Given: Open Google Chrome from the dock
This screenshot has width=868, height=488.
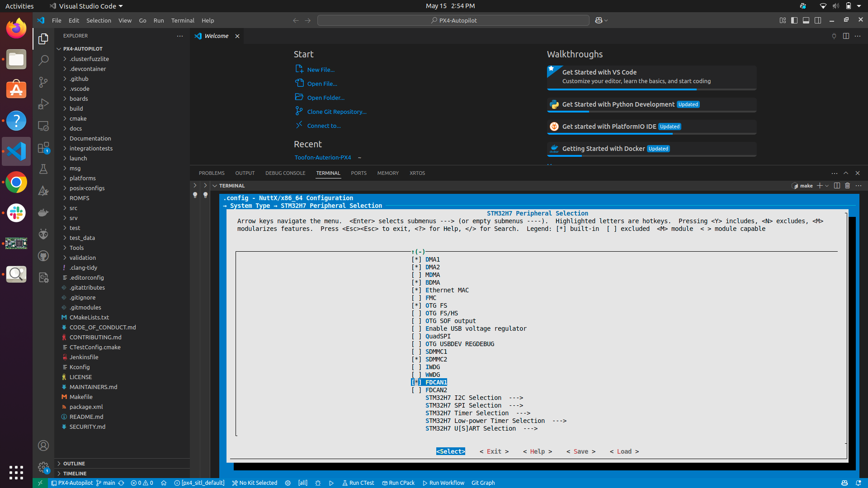Looking at the screenshot, I should [16, 182].
